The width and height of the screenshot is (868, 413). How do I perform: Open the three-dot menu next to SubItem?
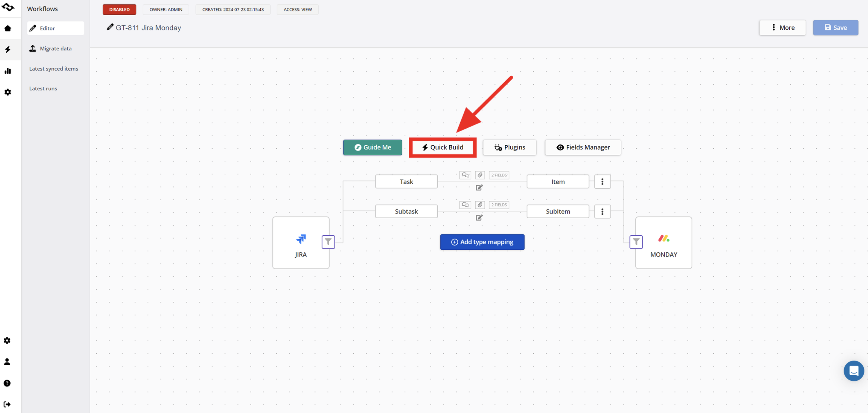coord(602,211)
